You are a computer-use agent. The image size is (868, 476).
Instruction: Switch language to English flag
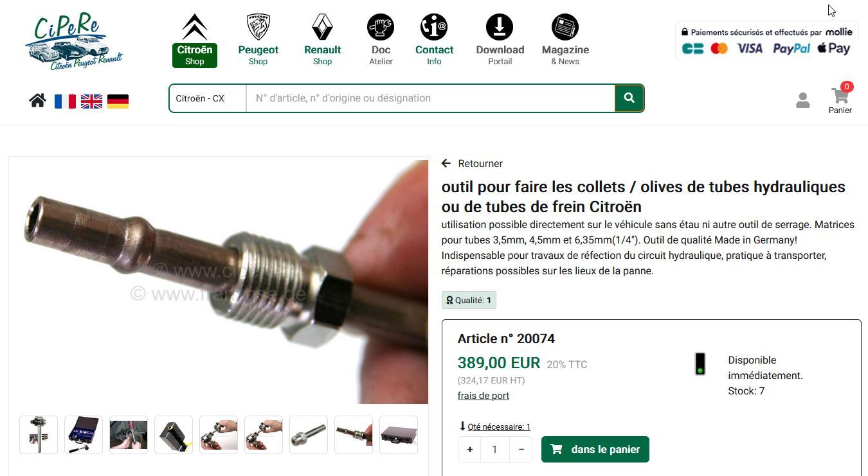(91, 101)
